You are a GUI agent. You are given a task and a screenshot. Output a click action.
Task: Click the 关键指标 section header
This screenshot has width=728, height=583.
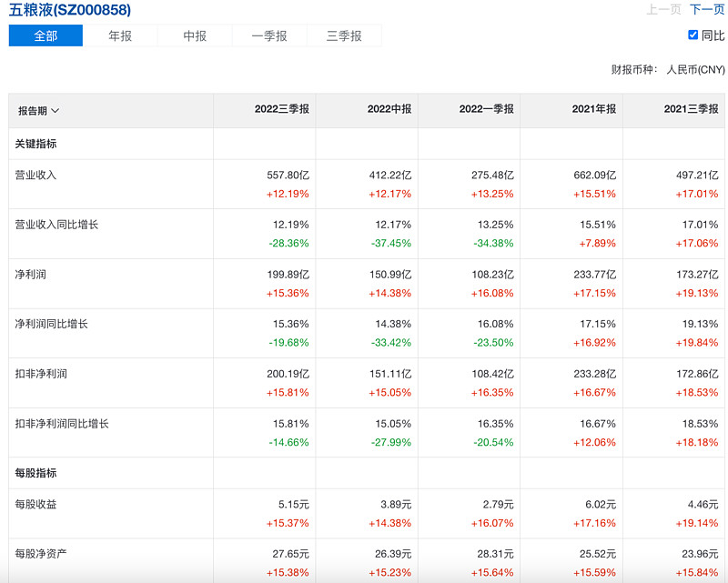click(36, 144)
